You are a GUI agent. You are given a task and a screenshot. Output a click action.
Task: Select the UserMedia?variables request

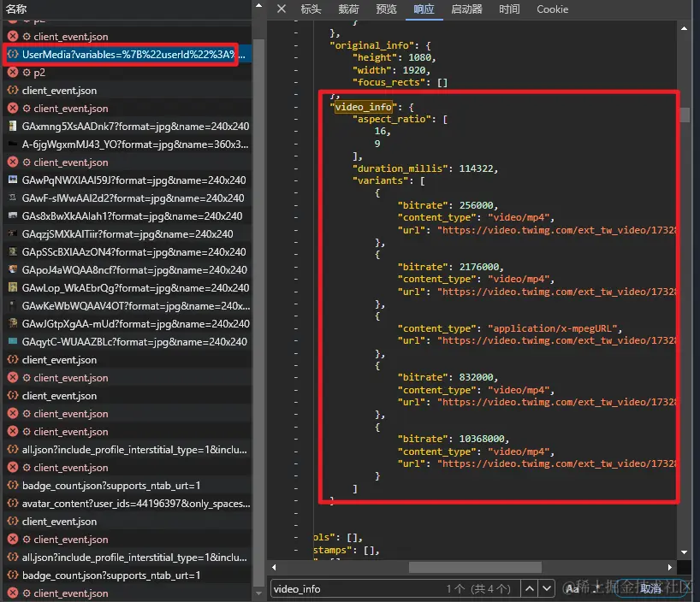coord(128,55)
